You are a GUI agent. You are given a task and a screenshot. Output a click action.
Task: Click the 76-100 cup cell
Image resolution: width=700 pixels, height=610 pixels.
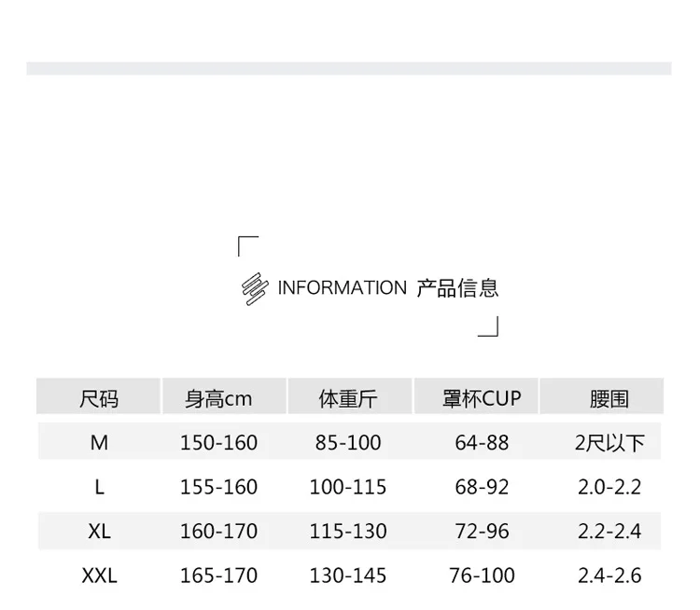click(x=483, y=575)
